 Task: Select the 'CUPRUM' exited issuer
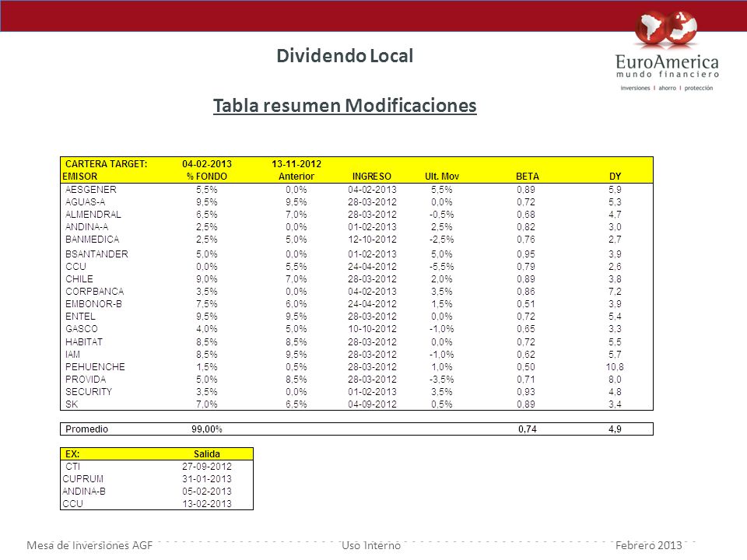[83, 478]
